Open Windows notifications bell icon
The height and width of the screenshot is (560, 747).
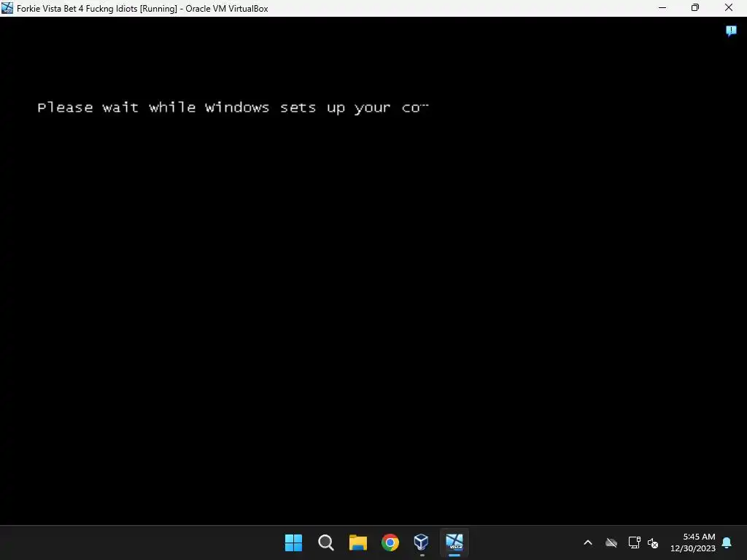[x=727, y=542]
